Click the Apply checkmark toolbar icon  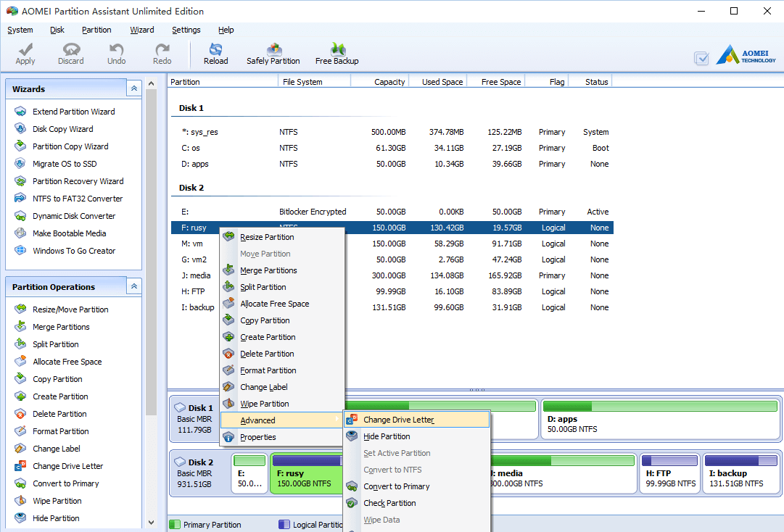[25, 49]
